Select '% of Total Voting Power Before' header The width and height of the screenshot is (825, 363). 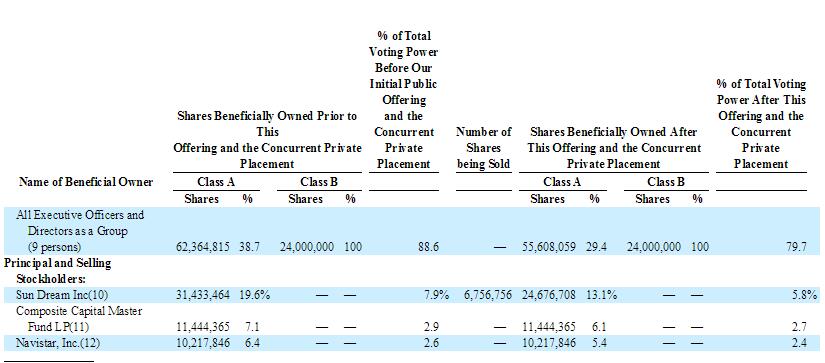coord(404,100)
